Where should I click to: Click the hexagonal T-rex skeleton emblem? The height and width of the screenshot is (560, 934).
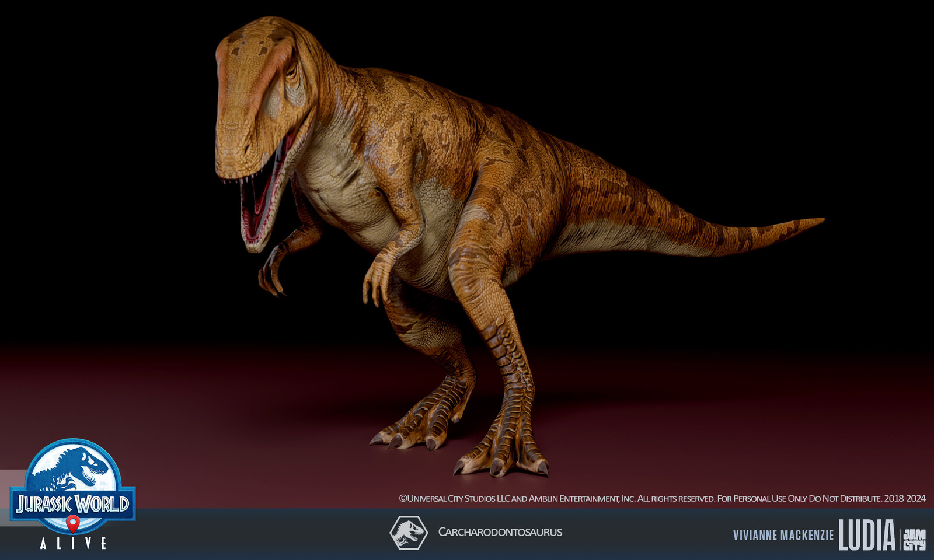tap(409, 532)
